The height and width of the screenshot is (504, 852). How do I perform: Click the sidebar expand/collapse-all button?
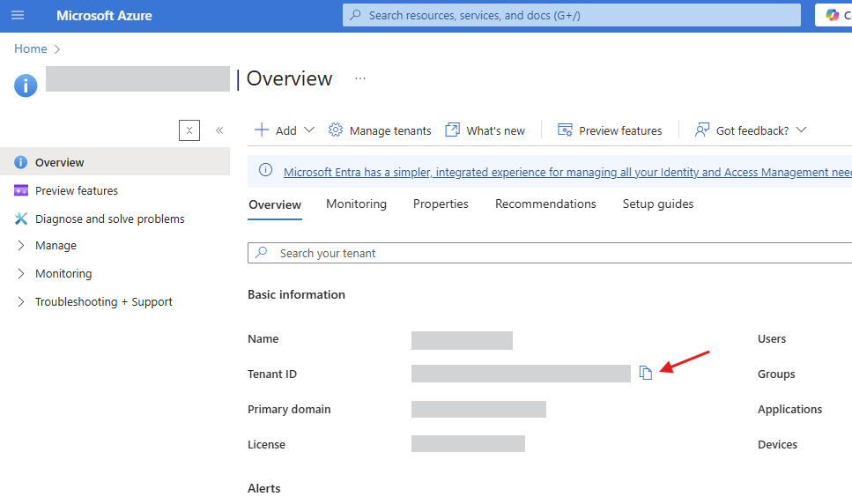tap(189, 130)
